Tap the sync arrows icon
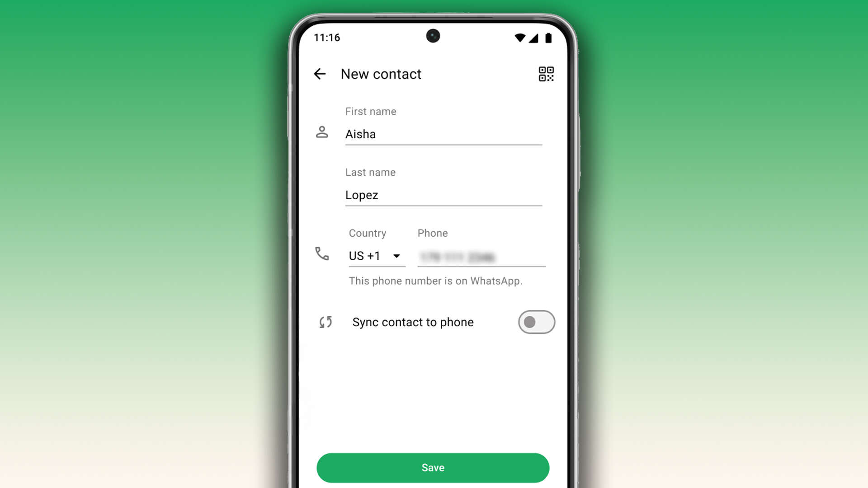The width and height of the screenshot is (868, 488). (325, 322)
